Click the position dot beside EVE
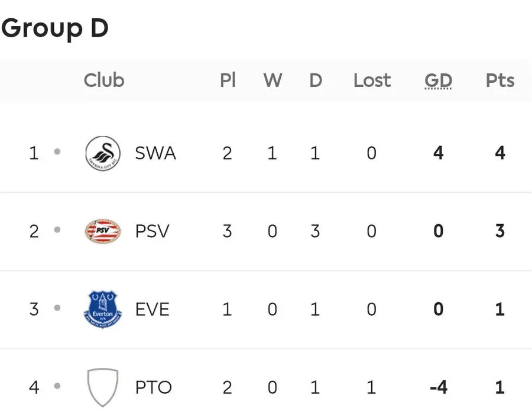The height and width of the screenshot is (414, 532). [x=57, y=308]
